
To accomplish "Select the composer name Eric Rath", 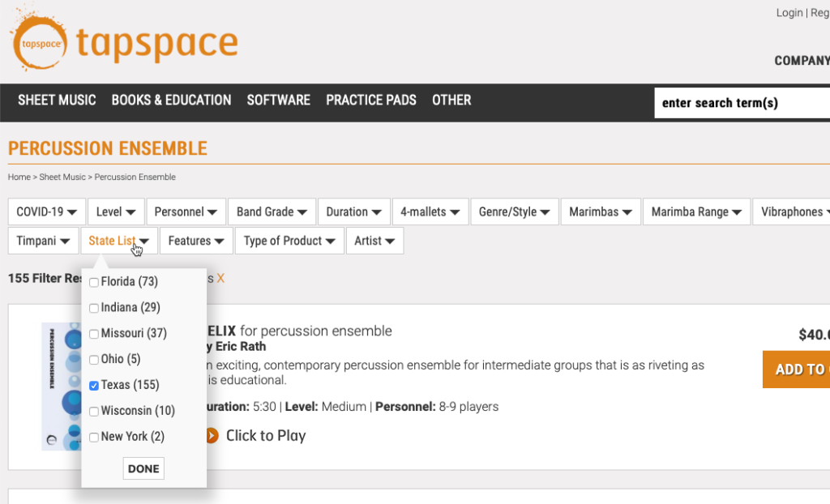I will pos(240,347).
